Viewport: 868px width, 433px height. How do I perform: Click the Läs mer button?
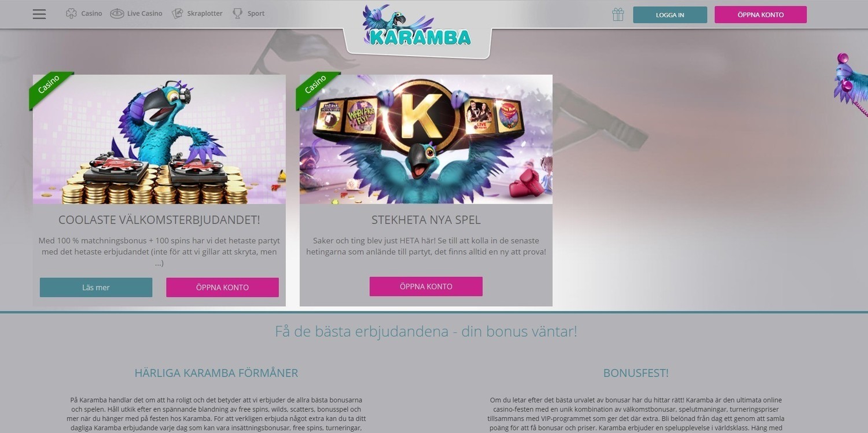pos(96,287)
